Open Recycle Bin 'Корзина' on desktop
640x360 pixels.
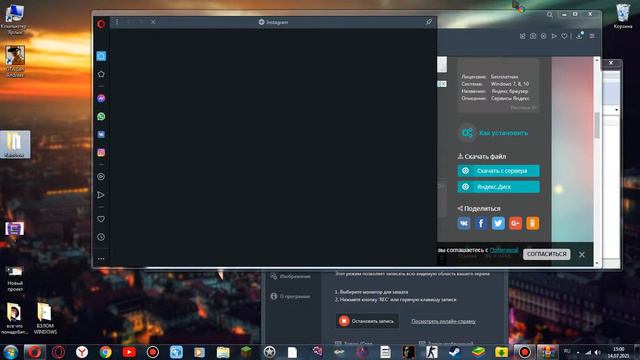[623, 16]
